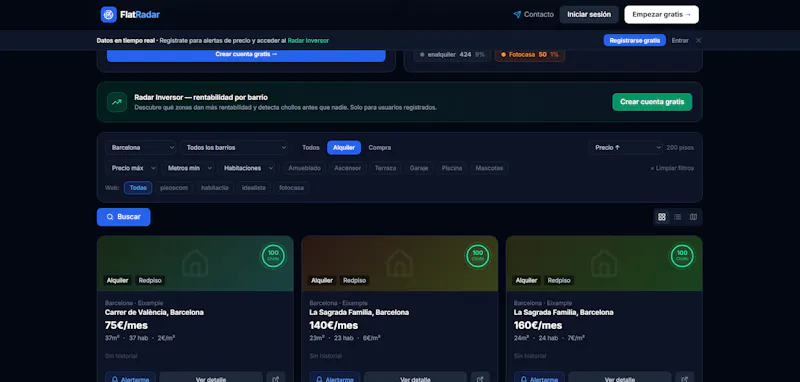This screenshot has width=800, height=382.
Task: Toggle the Garaje filter
Action: pos(418,168)
